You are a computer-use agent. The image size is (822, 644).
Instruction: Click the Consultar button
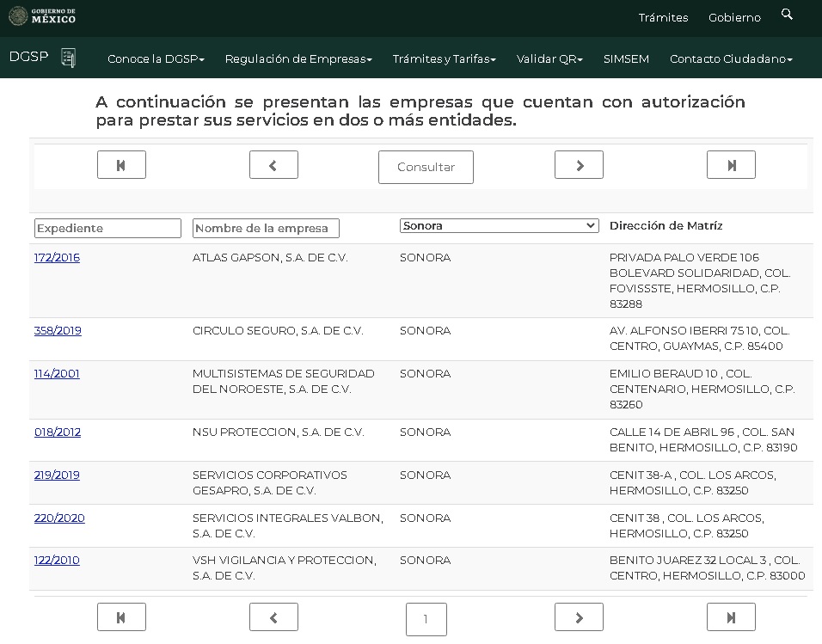[x=426, y=167]
